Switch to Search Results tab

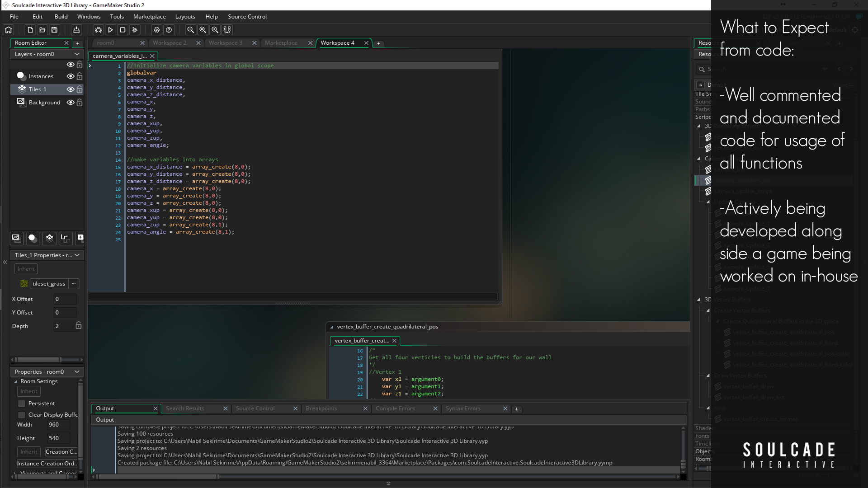(185, 408)
